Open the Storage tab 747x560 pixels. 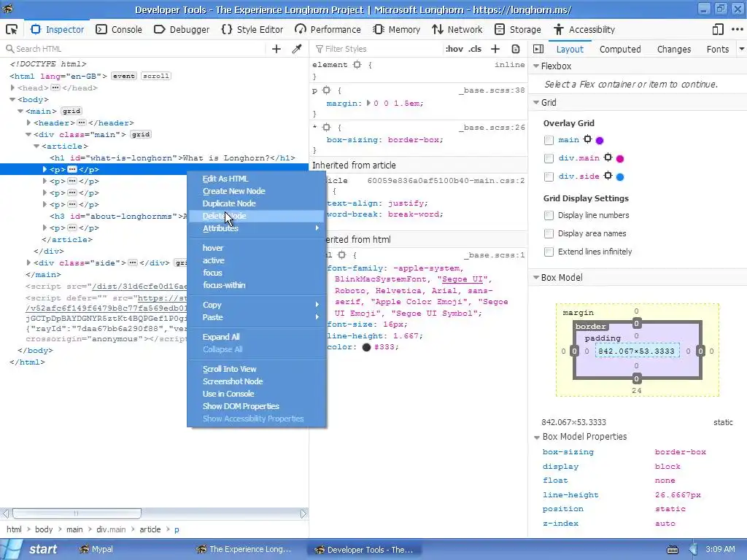pos(517,29)
